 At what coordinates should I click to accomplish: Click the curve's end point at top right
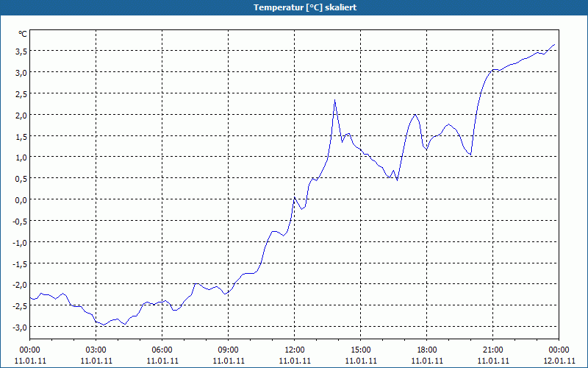click(555, 44)
